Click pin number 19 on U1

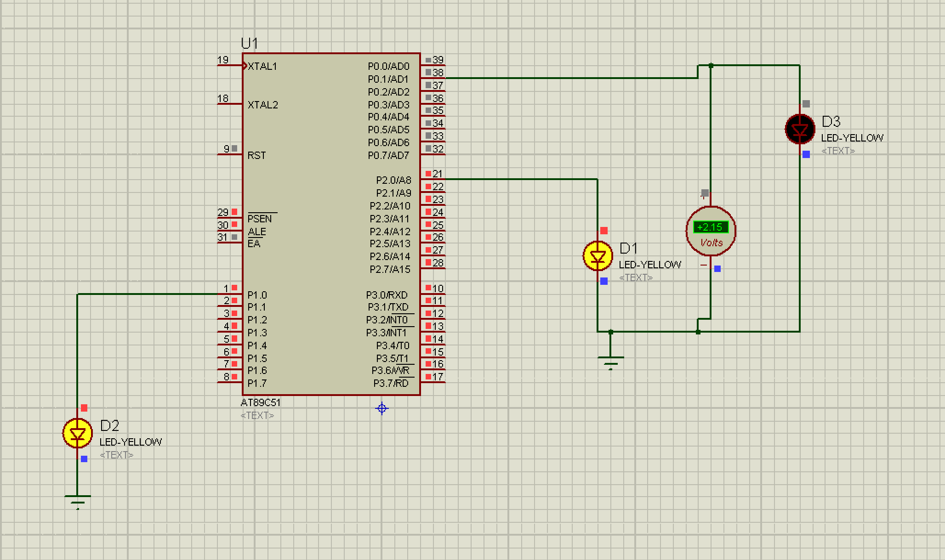coord(223,60)
